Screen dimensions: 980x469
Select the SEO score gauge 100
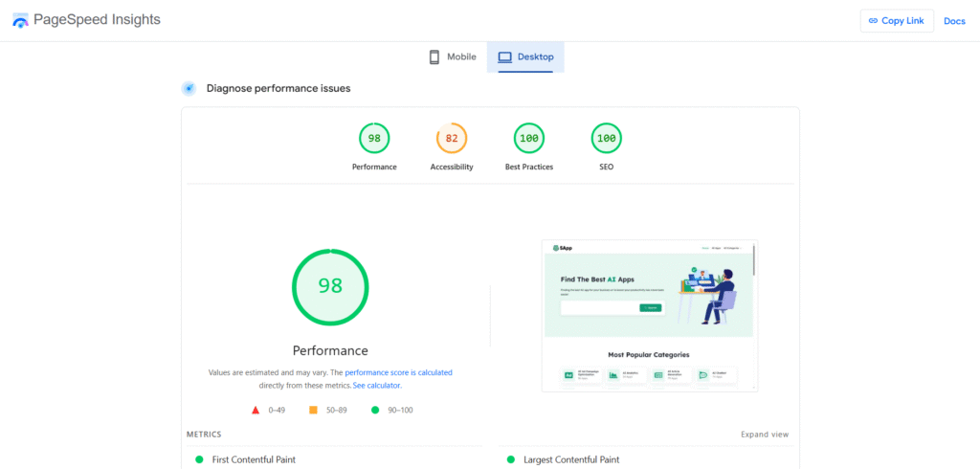(606, 139)
